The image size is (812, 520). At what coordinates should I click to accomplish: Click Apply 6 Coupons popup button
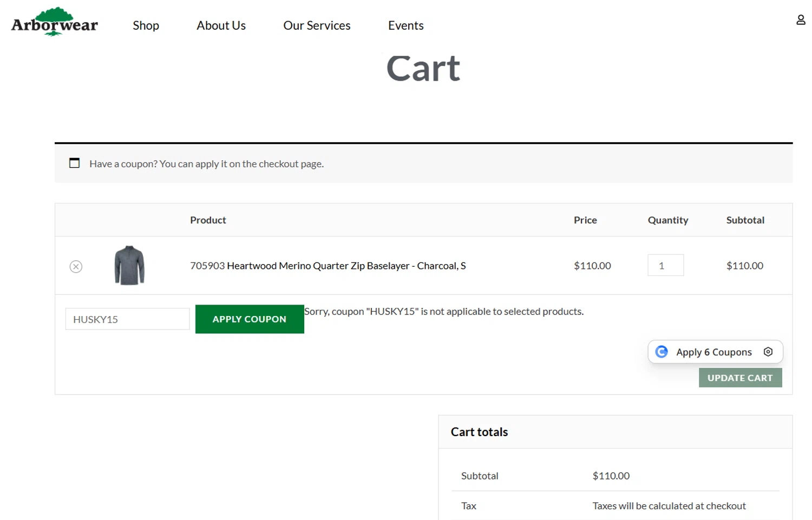click(x=715, y=352)
